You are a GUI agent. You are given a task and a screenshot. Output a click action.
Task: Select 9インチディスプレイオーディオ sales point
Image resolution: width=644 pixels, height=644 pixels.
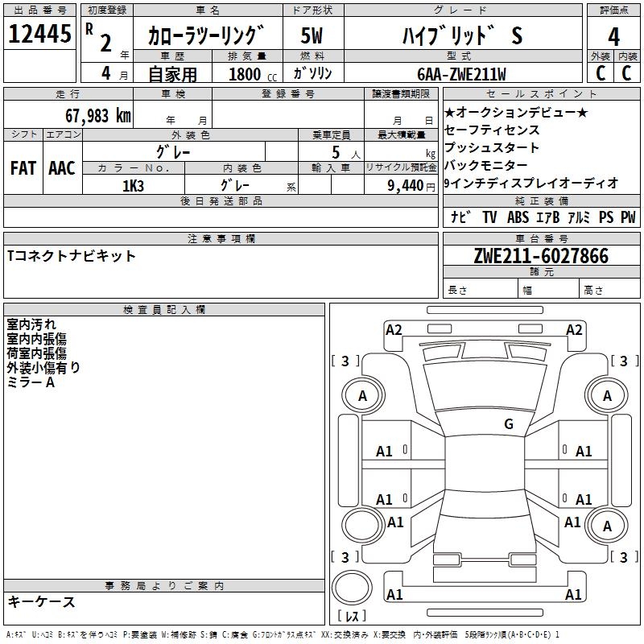point(531,183)
